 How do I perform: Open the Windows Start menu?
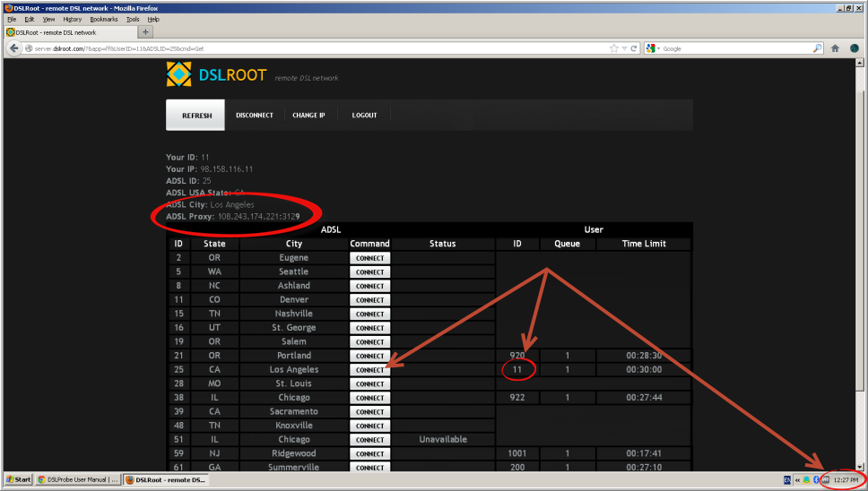(x=18, y=479)
